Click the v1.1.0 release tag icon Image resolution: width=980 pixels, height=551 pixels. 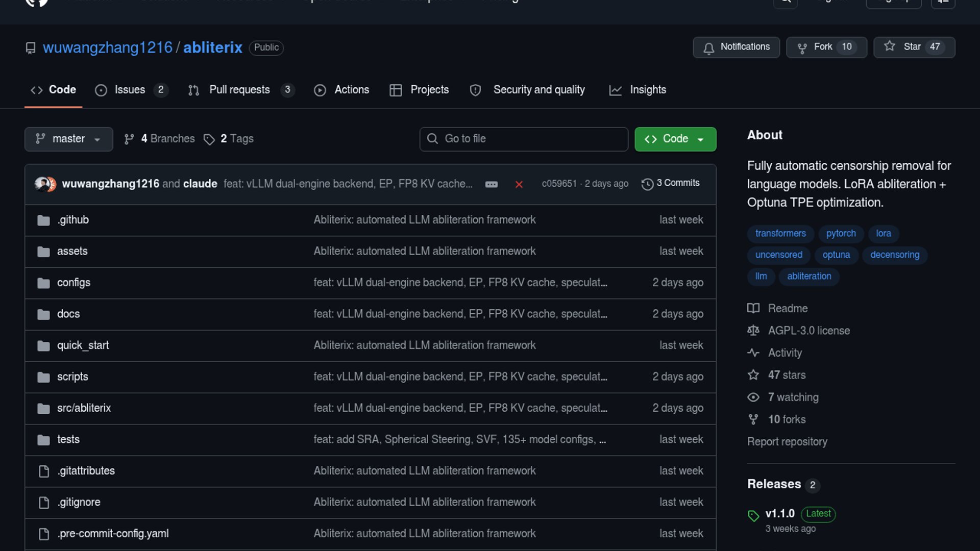[753, 515]
